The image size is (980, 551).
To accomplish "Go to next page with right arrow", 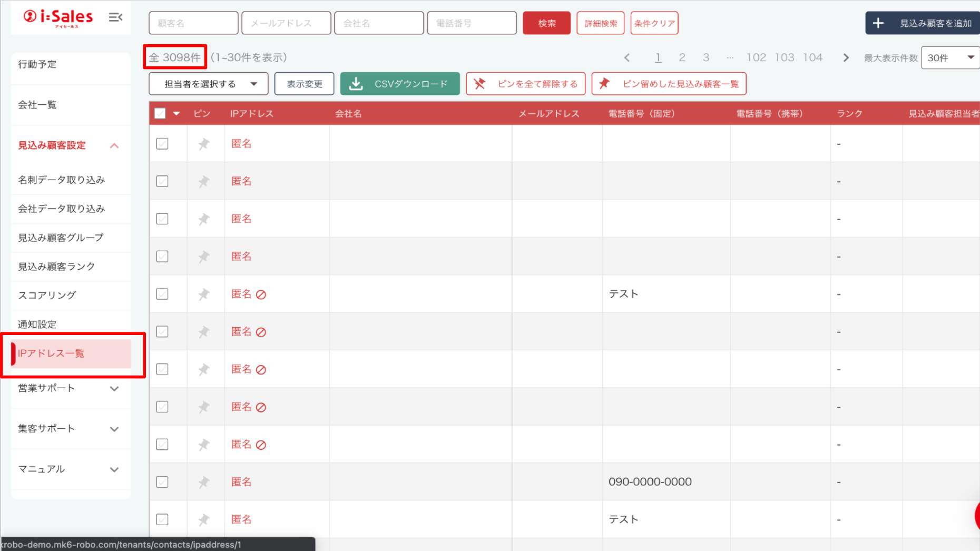I will click(846, 58).
